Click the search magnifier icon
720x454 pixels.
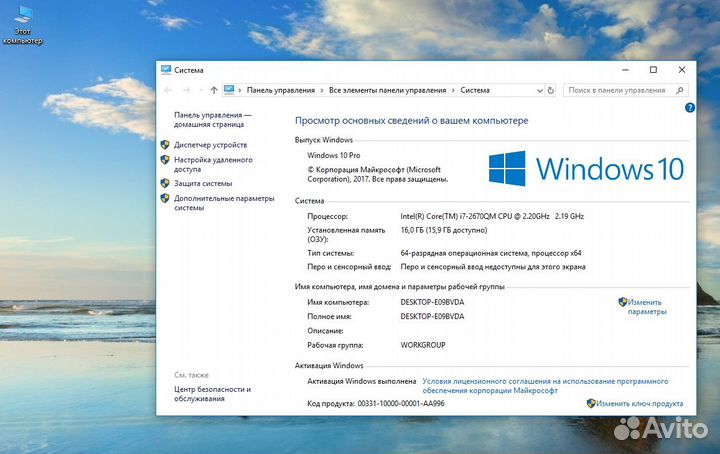coord(680,90)
